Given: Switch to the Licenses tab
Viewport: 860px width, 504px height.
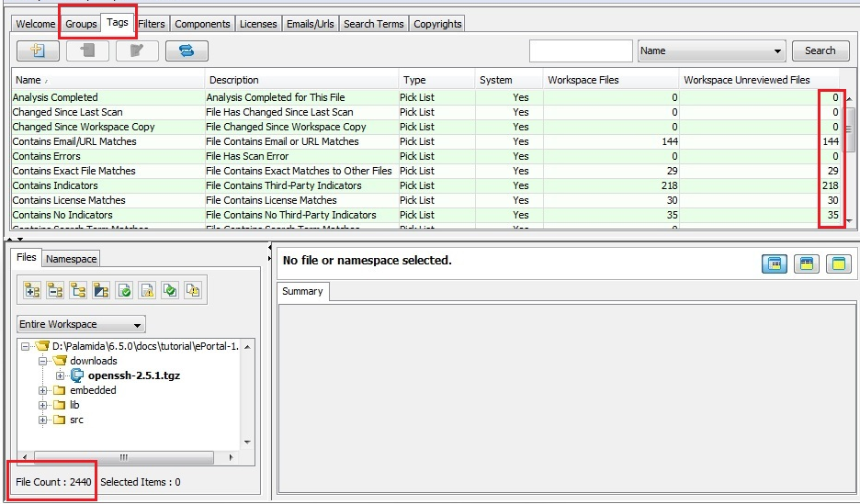Looking at the screenshot, I should pyautogui.click(x=258, y=24).
